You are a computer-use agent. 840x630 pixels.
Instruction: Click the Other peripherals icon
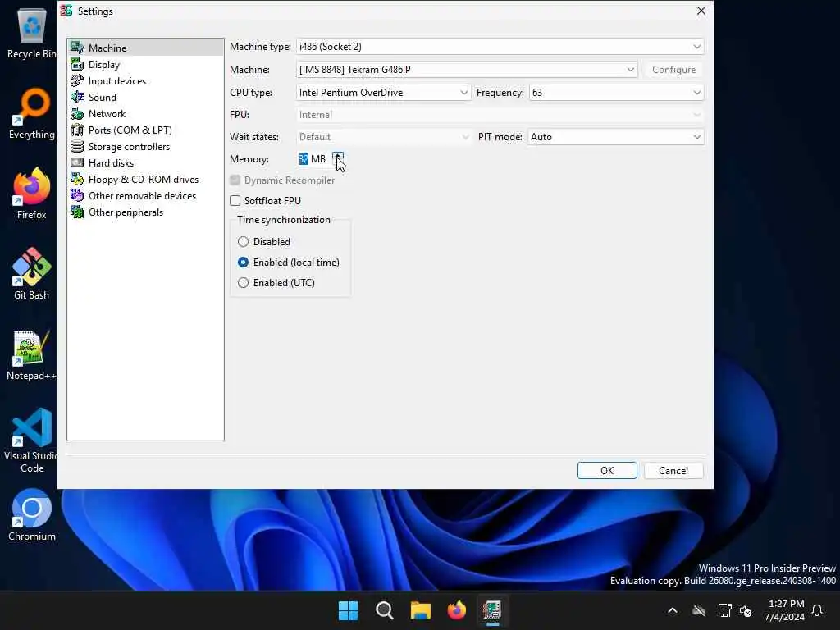[77, 212]
